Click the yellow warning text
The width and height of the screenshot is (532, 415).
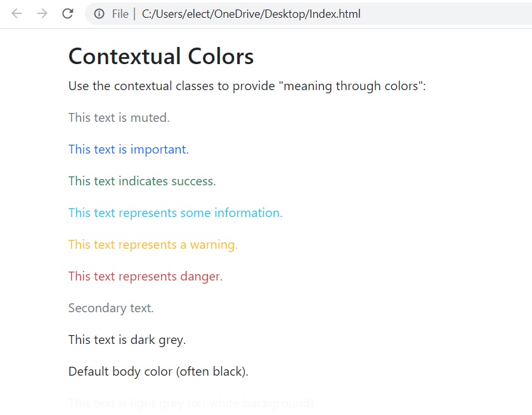point(153,244)
